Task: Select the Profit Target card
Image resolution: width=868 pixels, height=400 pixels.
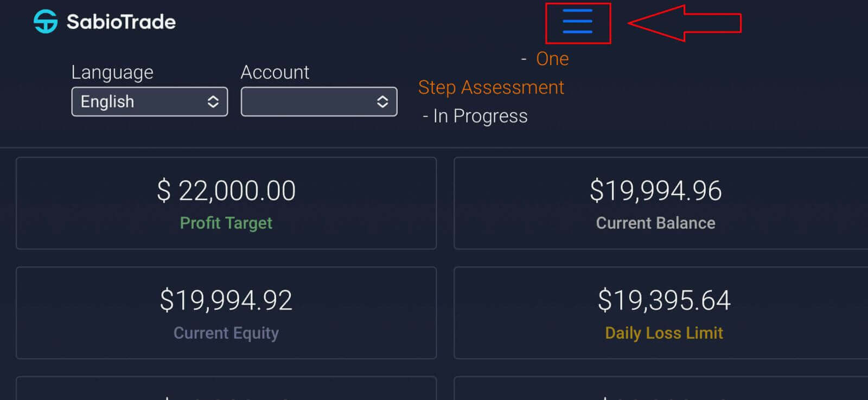Action: coord(226,203)
